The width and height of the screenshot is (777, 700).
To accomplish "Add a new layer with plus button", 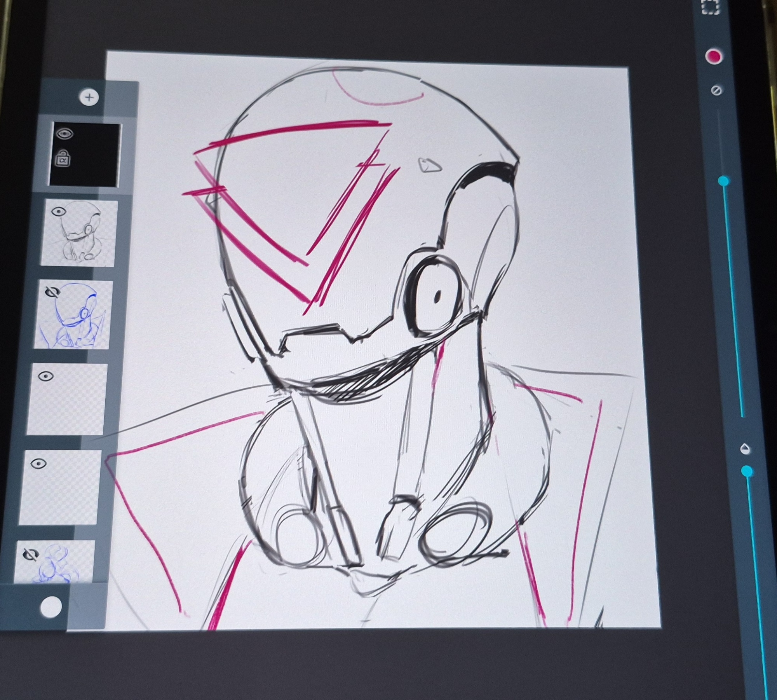I will point(89,97).
